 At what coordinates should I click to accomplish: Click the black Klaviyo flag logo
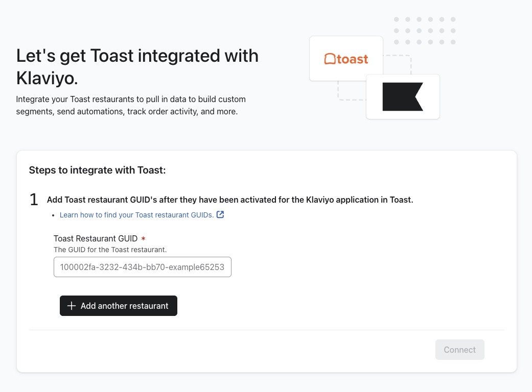403,96
